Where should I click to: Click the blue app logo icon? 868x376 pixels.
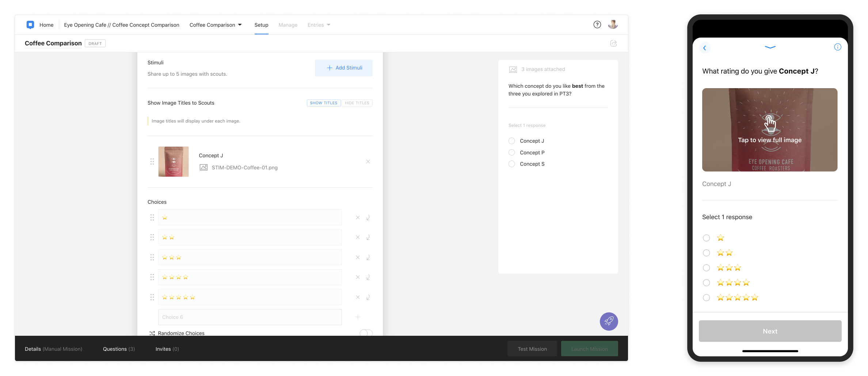[x=30, y=25]
